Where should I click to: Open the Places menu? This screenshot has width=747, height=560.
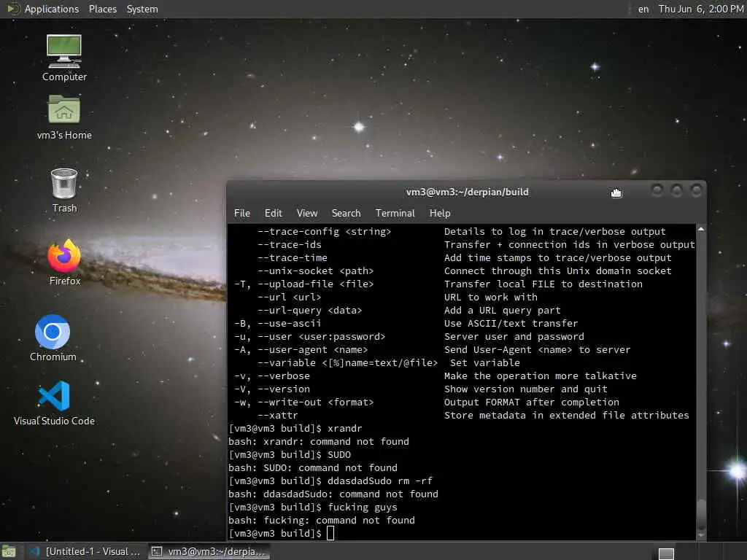(102, 9)
